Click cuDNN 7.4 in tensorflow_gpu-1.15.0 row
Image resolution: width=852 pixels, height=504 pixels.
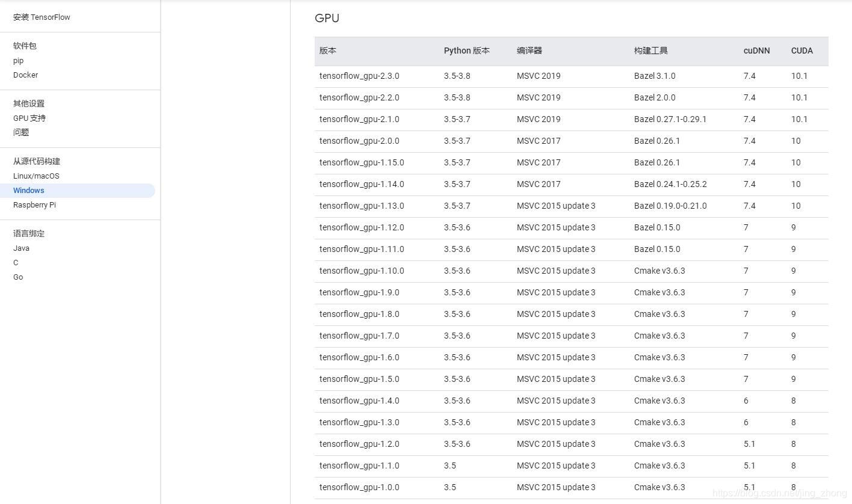point(750,163)
